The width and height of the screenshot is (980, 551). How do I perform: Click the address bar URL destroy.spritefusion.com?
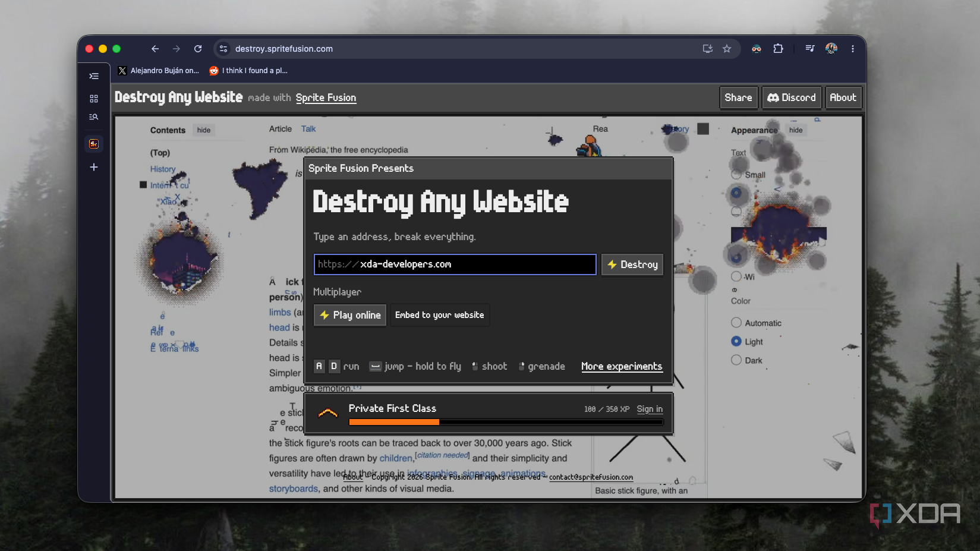coord(284,49)
